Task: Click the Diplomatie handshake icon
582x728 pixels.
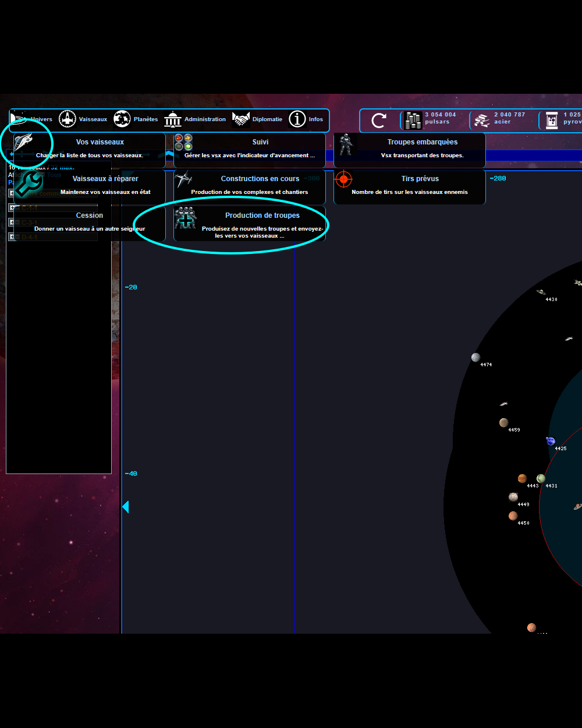Action: pos(241,119)
